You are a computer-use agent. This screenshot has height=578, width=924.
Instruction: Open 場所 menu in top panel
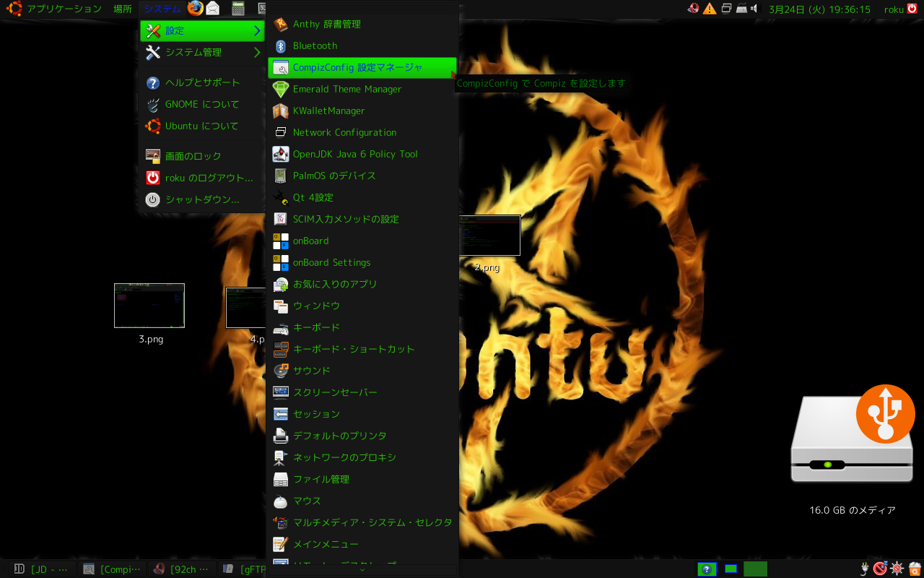(x=123, y=9)
